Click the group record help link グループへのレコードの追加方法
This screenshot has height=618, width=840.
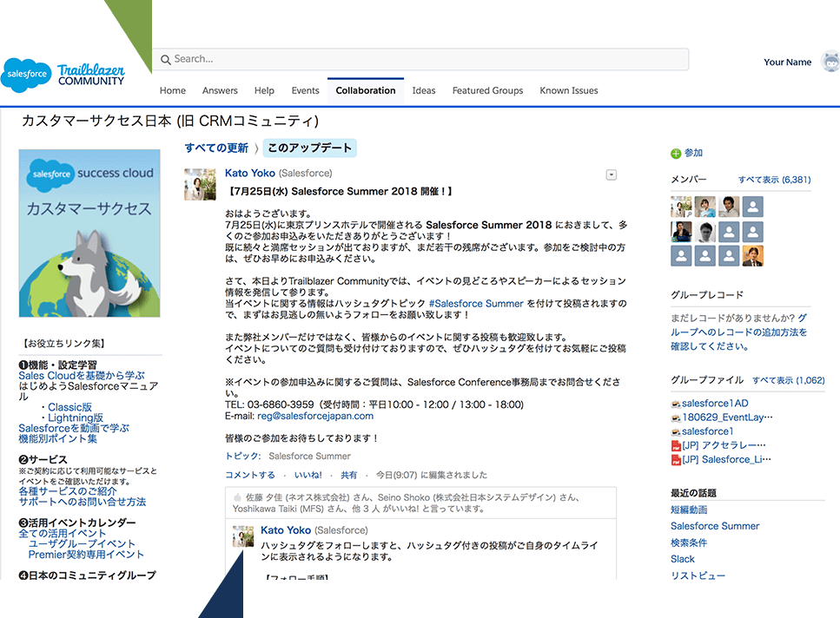coord(738,332)
